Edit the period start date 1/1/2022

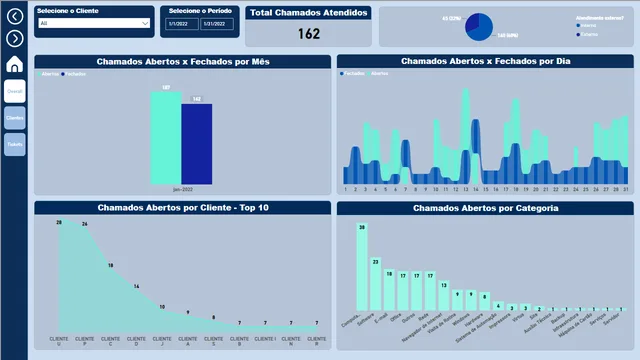click(182, 24)
